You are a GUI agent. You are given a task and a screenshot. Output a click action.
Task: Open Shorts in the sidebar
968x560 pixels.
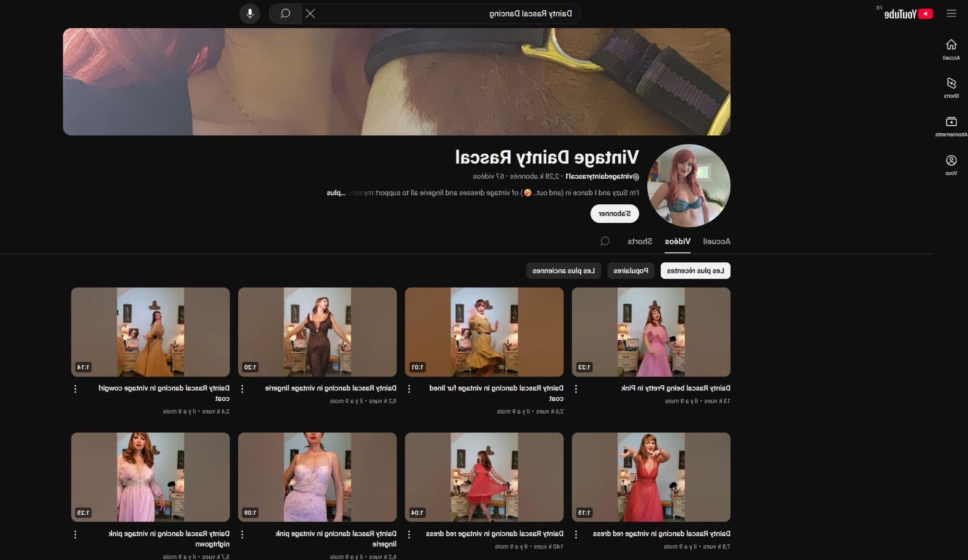(951, 87)
